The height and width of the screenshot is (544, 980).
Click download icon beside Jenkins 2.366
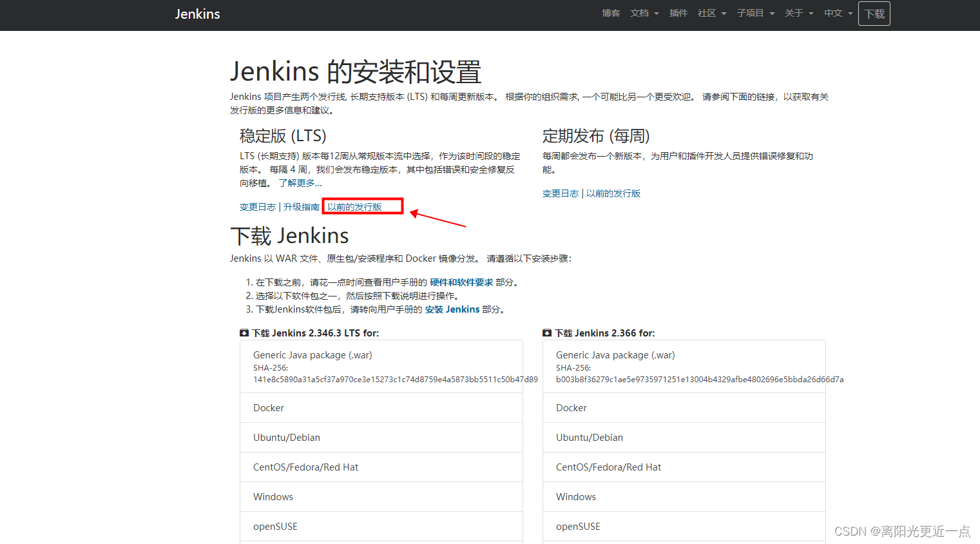[x=547, y=333]
